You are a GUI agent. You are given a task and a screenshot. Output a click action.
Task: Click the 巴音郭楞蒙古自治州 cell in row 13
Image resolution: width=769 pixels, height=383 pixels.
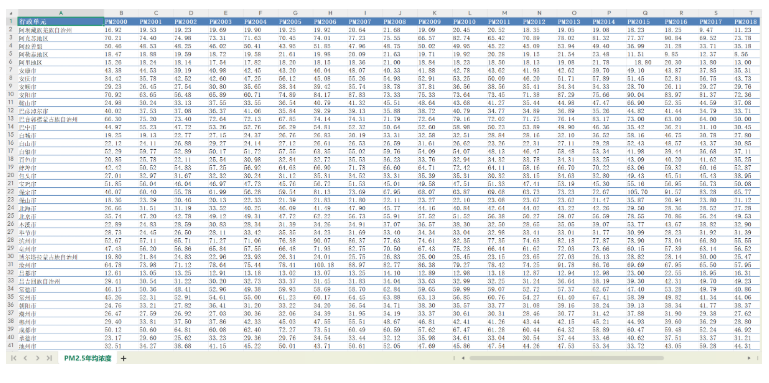click(x=60, y=119)
